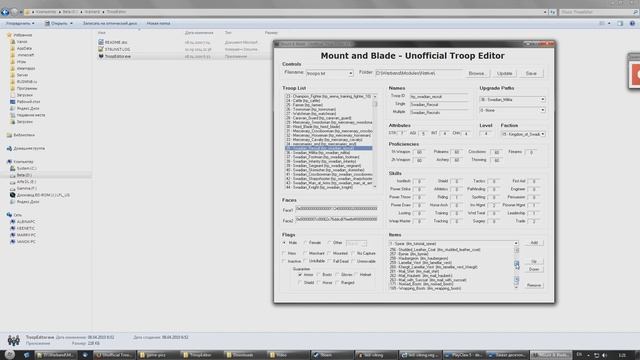Click the README.doc file icon in Explorer
Screen dimensions: 640x360
tap(101, 42)
